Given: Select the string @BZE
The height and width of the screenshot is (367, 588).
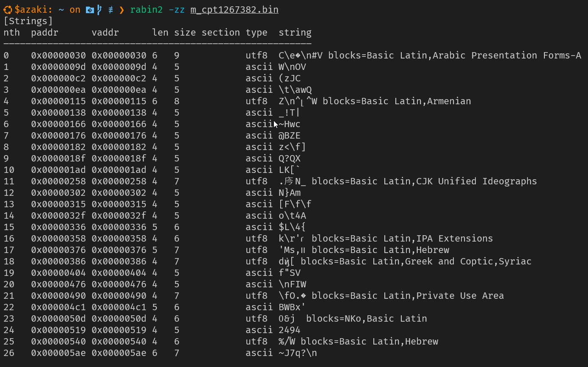Looking at the screenshot, I should point(290,136).
